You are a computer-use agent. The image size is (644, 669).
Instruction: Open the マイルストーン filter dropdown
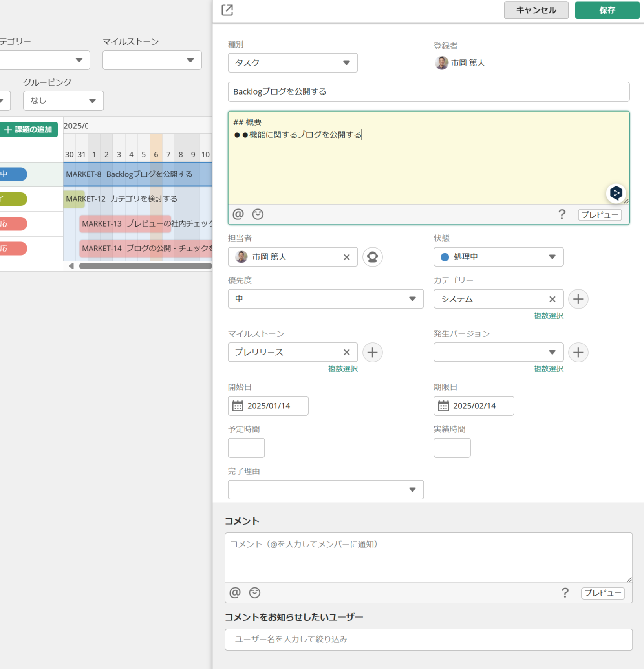[152, 60]
